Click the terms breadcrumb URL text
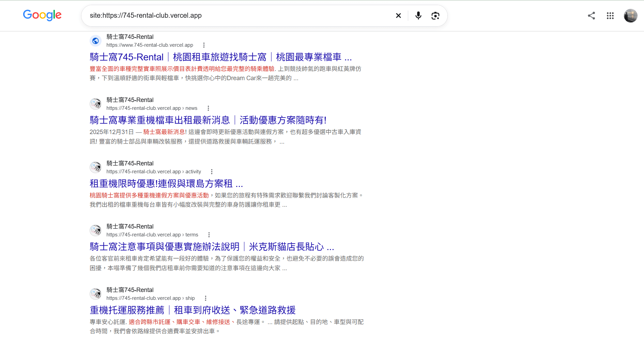Image resolution: width=644 pixels, height=350 pixels. click(x=152, y=235)
